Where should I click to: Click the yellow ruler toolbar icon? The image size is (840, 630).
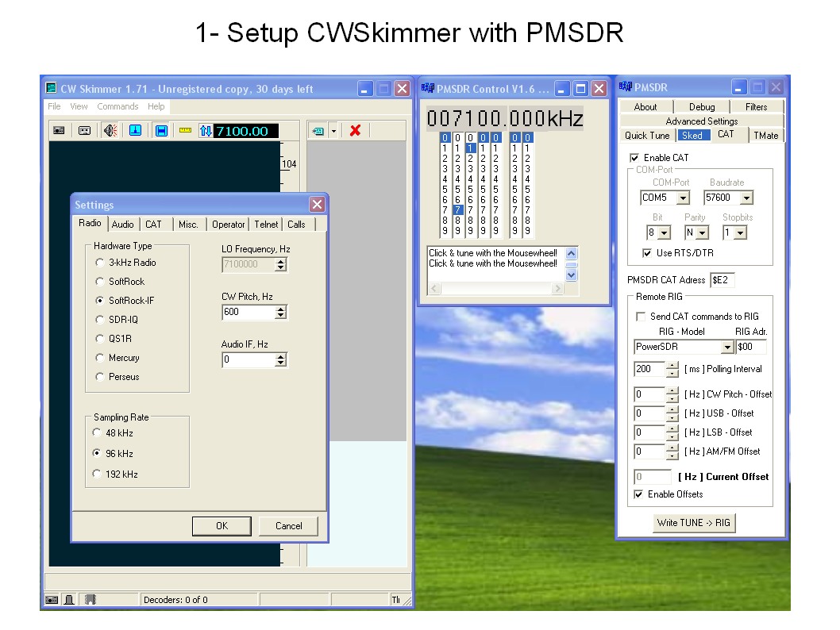coord(185,131)
